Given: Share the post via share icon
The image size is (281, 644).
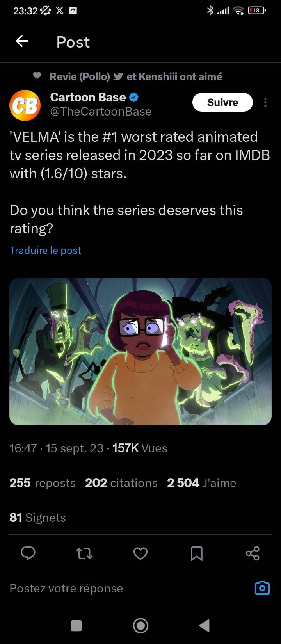Looking at the screenshot, I should click(253, 553).
